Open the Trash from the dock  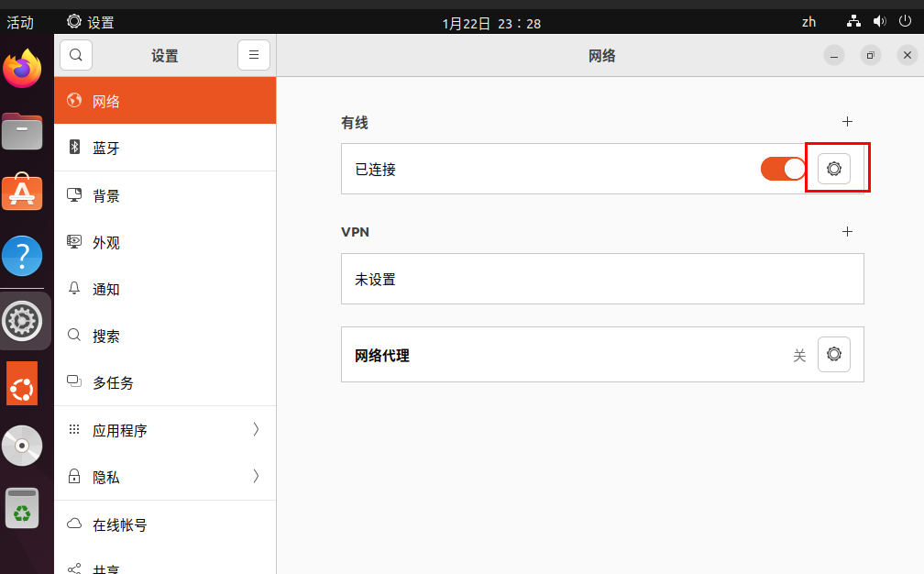23,508
